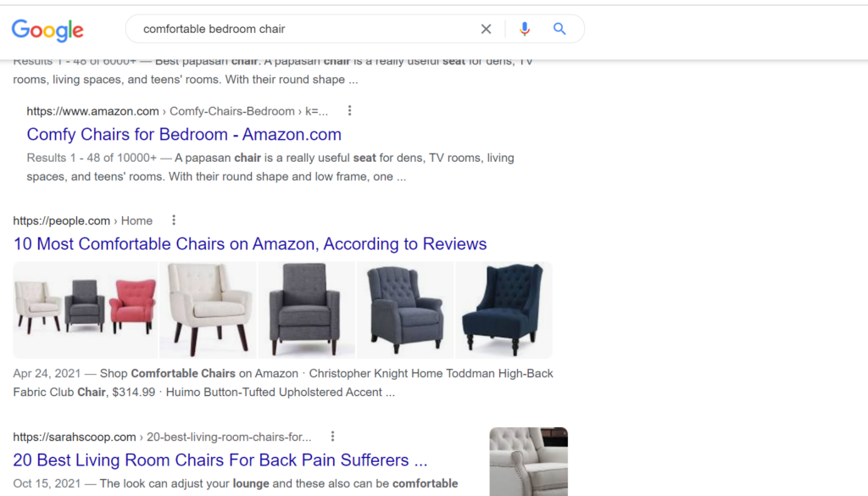868x496 pixels.
Task: Click the sarahscoop.com URL breadcrumb
Action: pyautogui.click(x=162, y=437)
